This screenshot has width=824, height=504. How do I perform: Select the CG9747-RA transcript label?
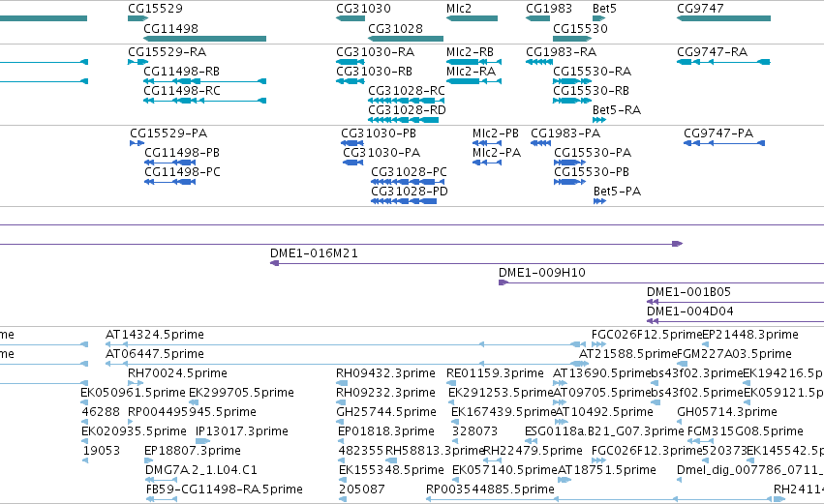(712, 52)
